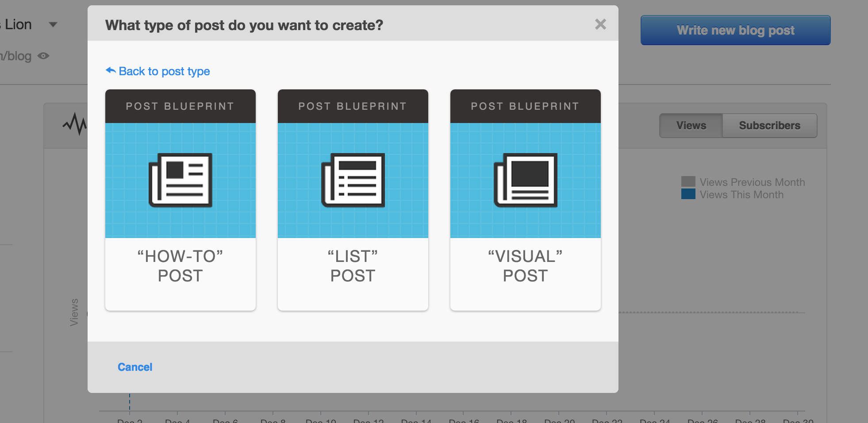Close the post type dialog
Screen dimensions: 868x423
tap(600, 24)
